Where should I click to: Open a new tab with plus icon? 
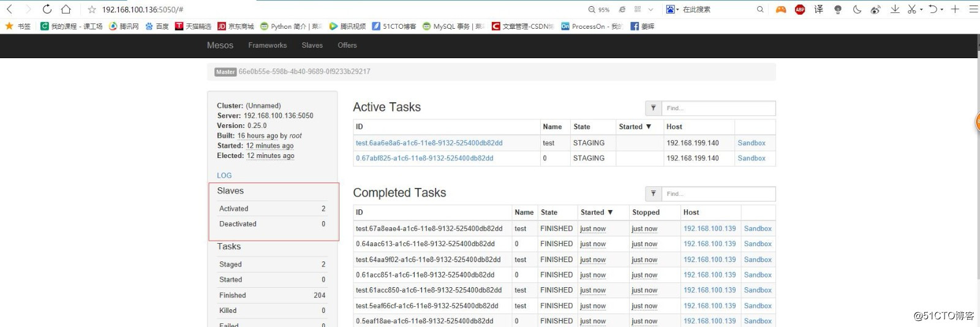pyautogui.click(x=955, y=9)
